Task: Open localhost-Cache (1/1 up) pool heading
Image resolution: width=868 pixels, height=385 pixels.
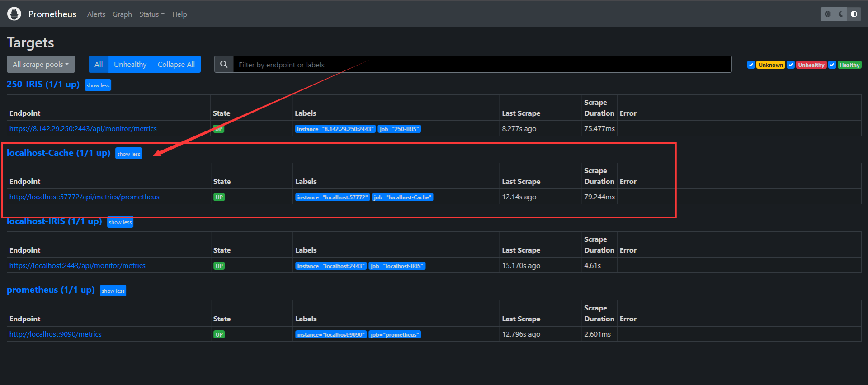Action: pyautogui.click(x=58, y=153)
